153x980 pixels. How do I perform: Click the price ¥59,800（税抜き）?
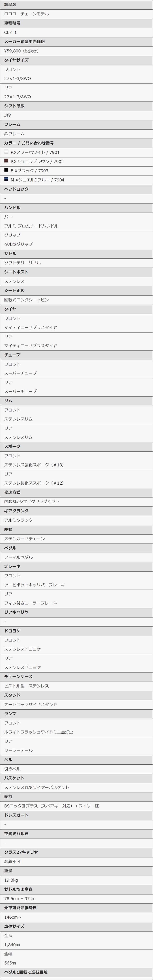point(22,51)
